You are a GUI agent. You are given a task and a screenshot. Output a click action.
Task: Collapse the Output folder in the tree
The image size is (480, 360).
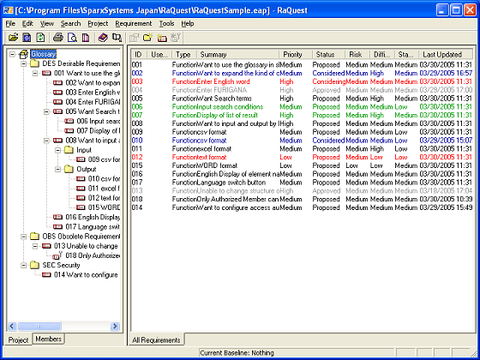click(x=58, y=169)
